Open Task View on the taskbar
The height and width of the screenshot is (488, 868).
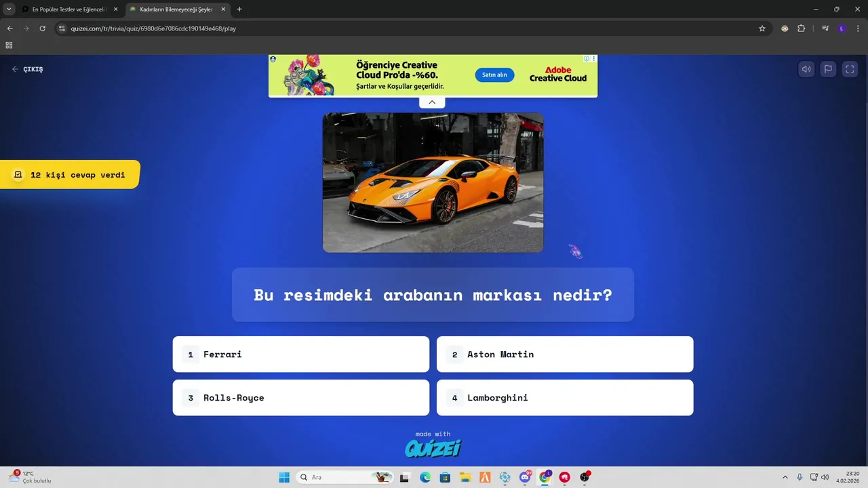click(405, 477)
